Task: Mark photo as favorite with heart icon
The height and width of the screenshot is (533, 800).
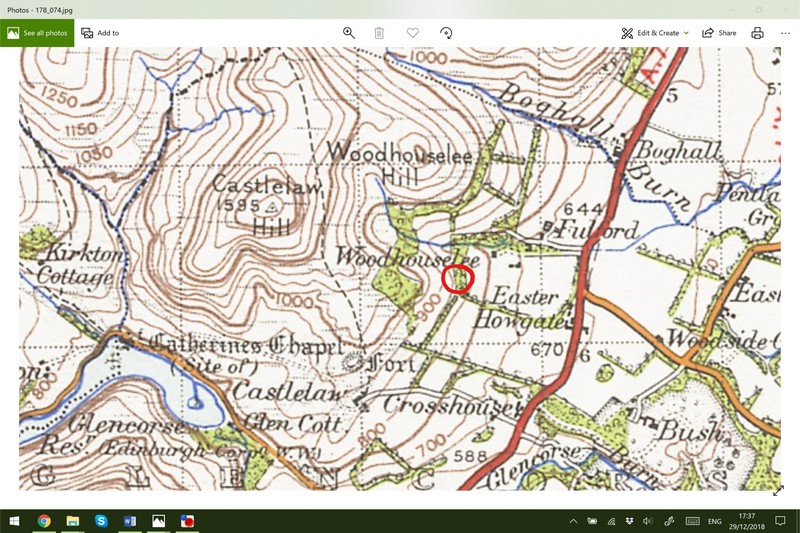Action: [413, 33]
